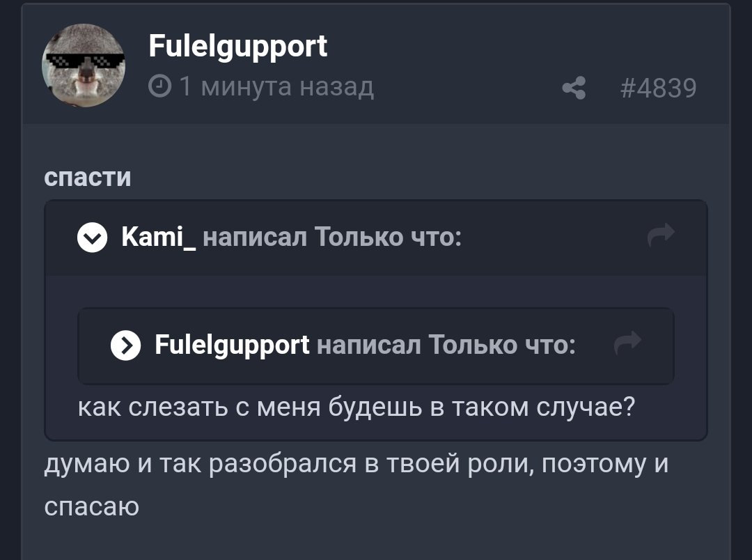
Task: Click the arrow icon in nested Fulelgupport quote
Action: click(628, 343)
